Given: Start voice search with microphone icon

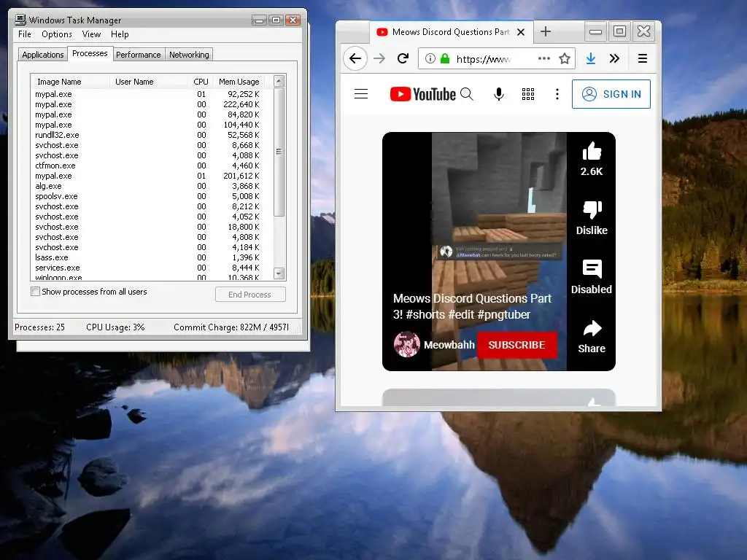Looking at the screenshot, I should tap(499, 94).
